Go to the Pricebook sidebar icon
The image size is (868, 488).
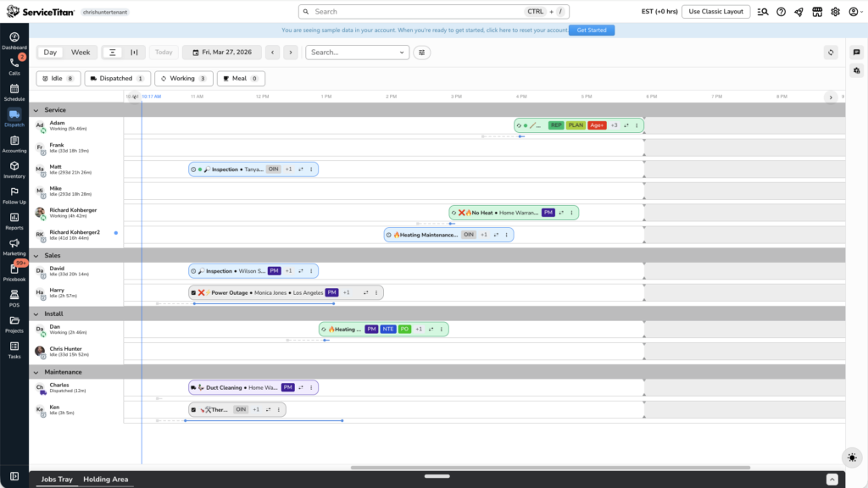click(x=14, y=272)
